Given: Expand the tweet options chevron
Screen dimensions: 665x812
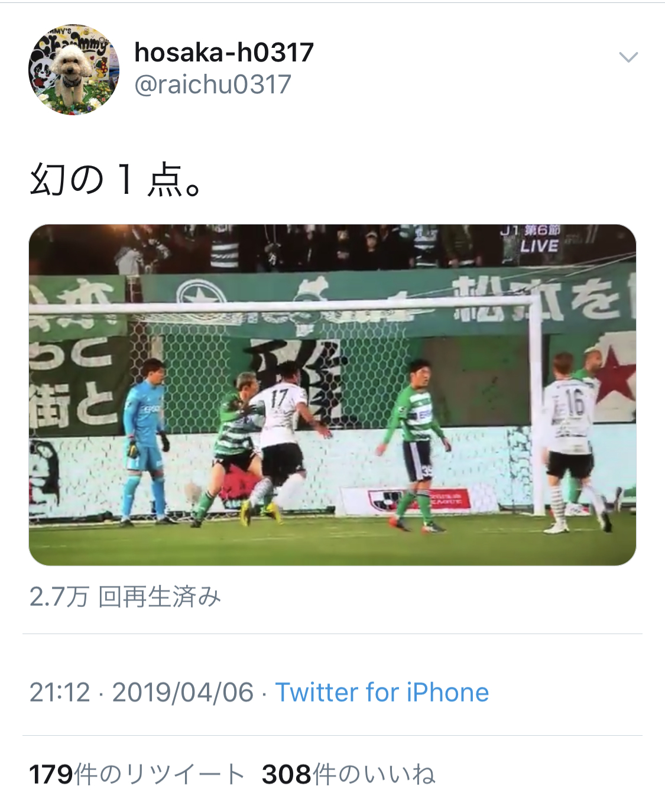Looking at the screenshot, I should pyautogui.click(x=628, y=57).
